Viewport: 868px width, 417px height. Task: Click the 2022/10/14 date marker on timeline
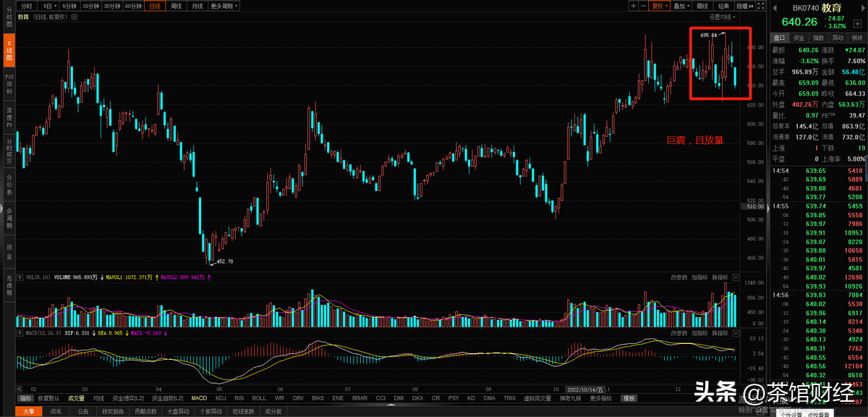click(x=585, y=389)
